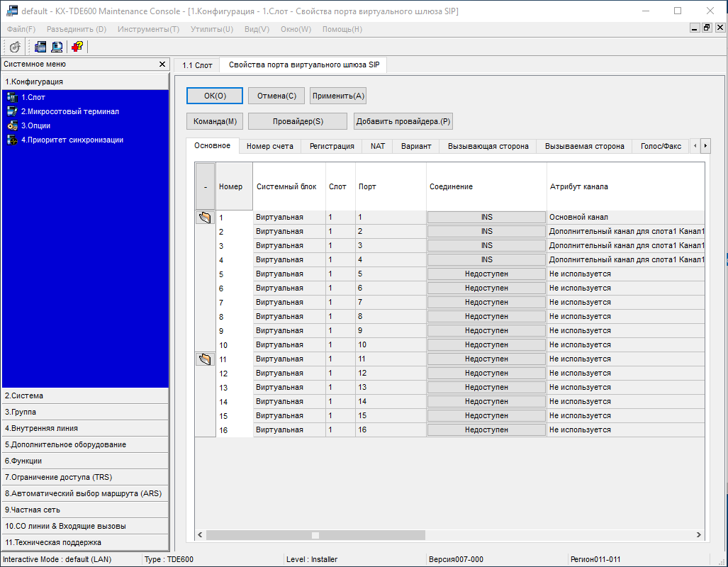Toggle the Недоступен status for port 16
This screenshot has height=567, width=728.
[486, 430]
